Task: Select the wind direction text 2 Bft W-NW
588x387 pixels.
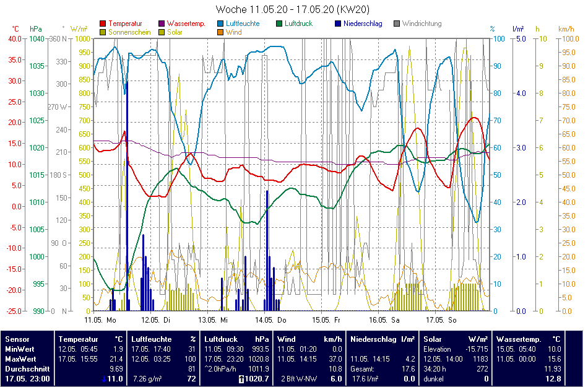Action: (299, 379)
